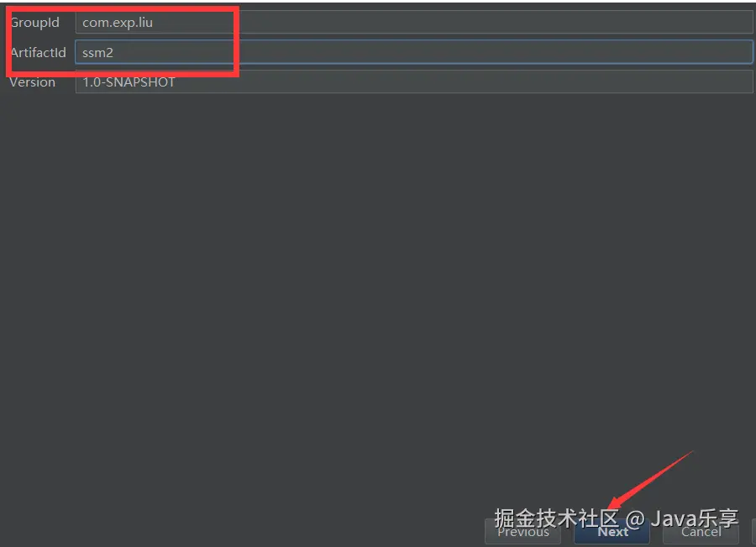Place cursor in 1.0-SNAPSHOT text
The height and width of the screenshot is (547, 756).
129,82
